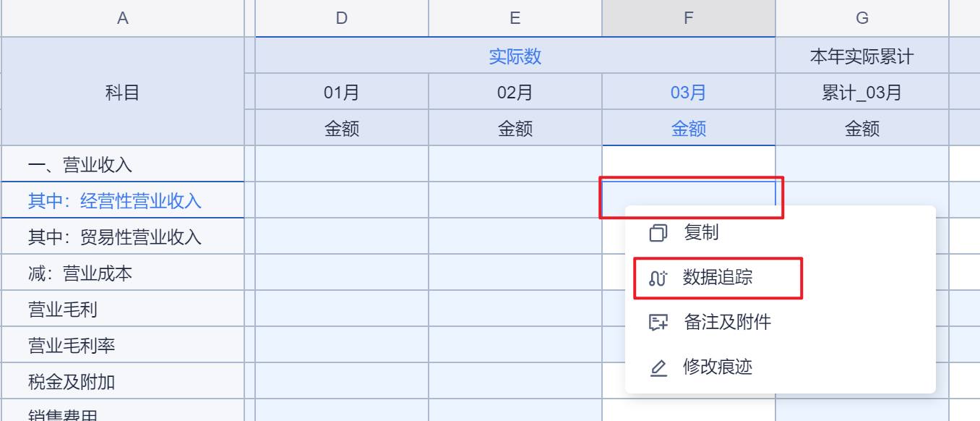
Task: Click column F header
Action: pyautogui.click(x=689, y=18)
